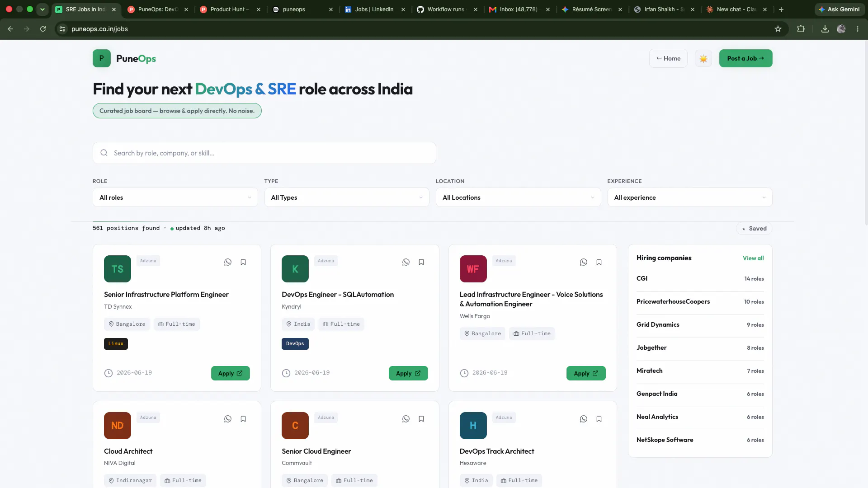Switch to Résumé Screen tab
The height and width of the screenshot is (488, 868).
(x=592, y=9)
